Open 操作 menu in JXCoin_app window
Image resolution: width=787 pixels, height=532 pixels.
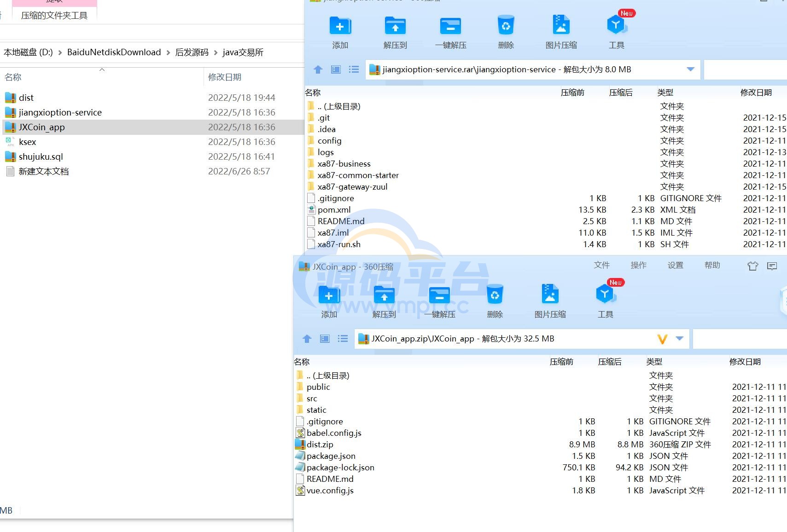click(x=638, y=265)
